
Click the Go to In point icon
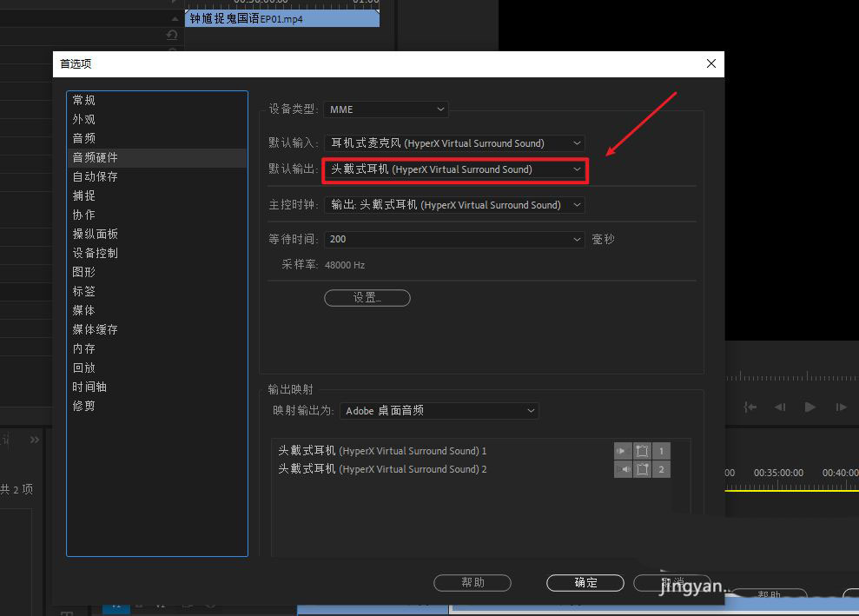click(x=749, y=407)
